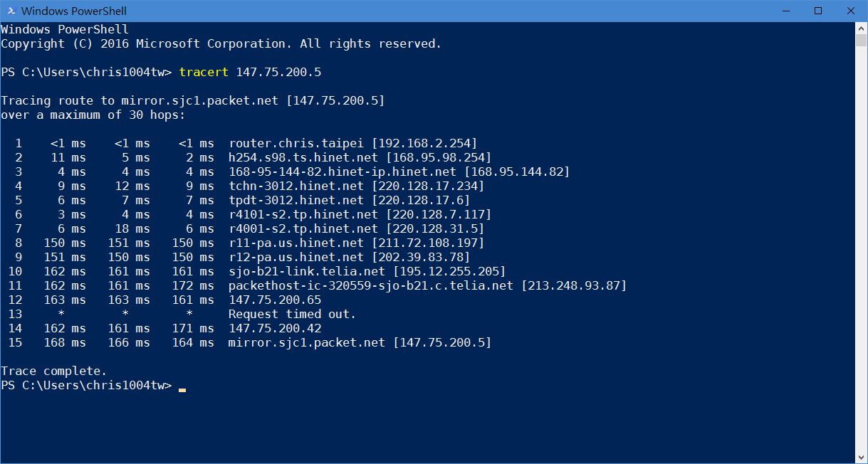
Task: Click the PowerShell icon in title bar
Action: pyautogui.click(x=9, y=11)
